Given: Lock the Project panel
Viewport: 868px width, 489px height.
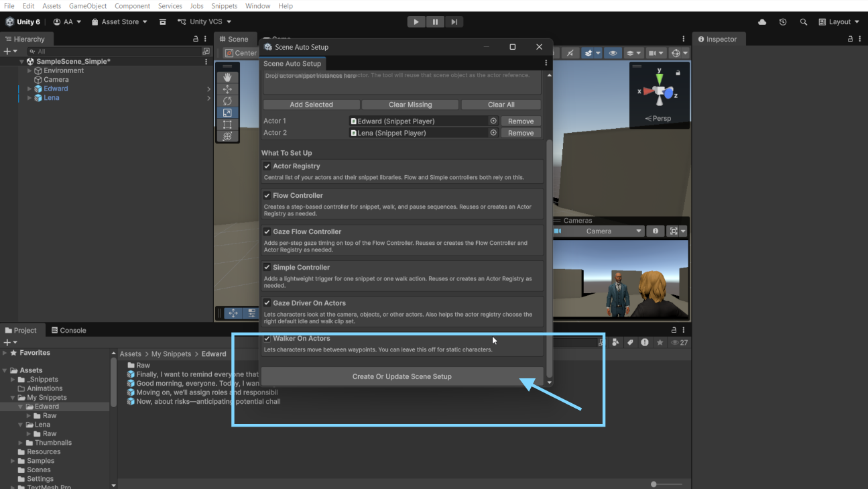Looking at the screenshot, I should (x=674, y=330).
